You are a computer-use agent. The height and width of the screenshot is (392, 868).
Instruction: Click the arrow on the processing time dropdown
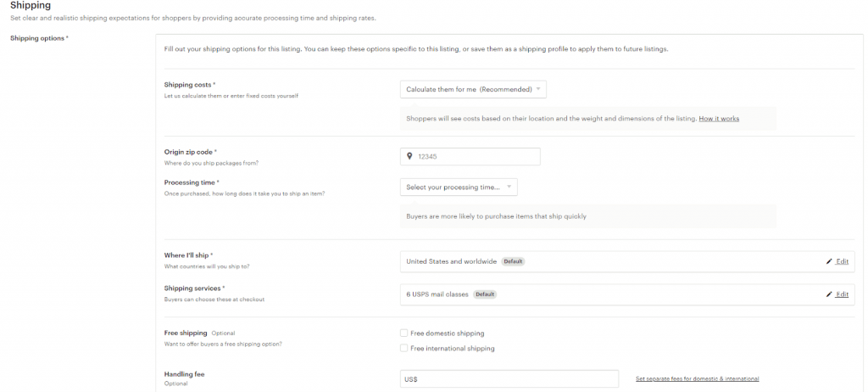pos(509,187)
